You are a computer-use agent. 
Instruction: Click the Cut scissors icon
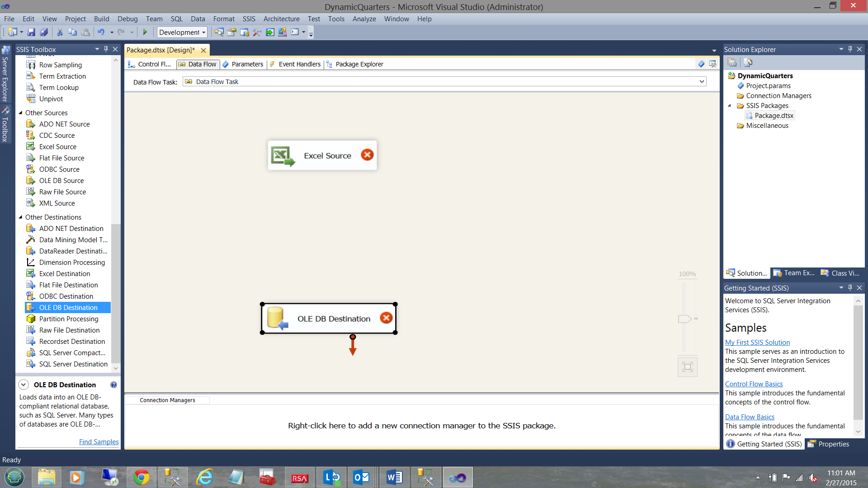point(60,32)
